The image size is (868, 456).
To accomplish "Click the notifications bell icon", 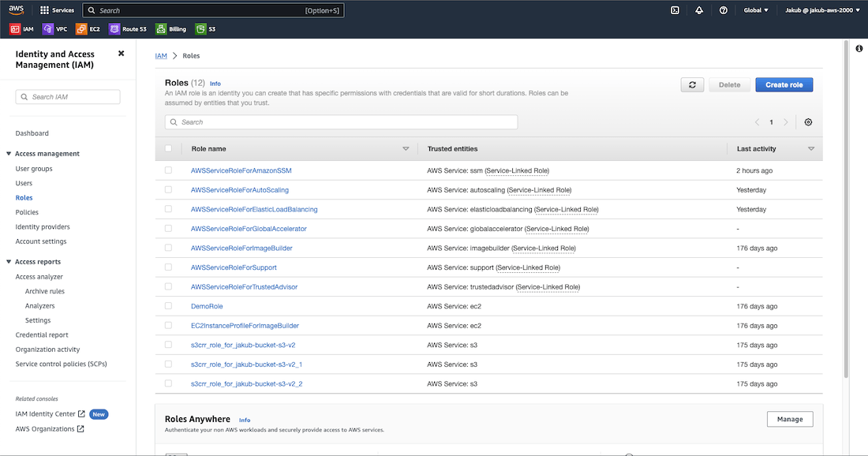I will tap(699, 10).
